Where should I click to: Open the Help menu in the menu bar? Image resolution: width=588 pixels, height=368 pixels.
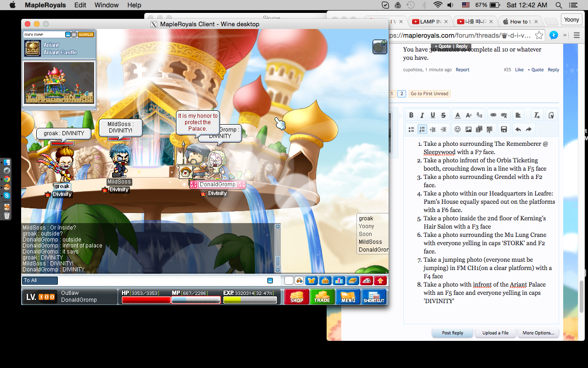[x=134, y=5]
